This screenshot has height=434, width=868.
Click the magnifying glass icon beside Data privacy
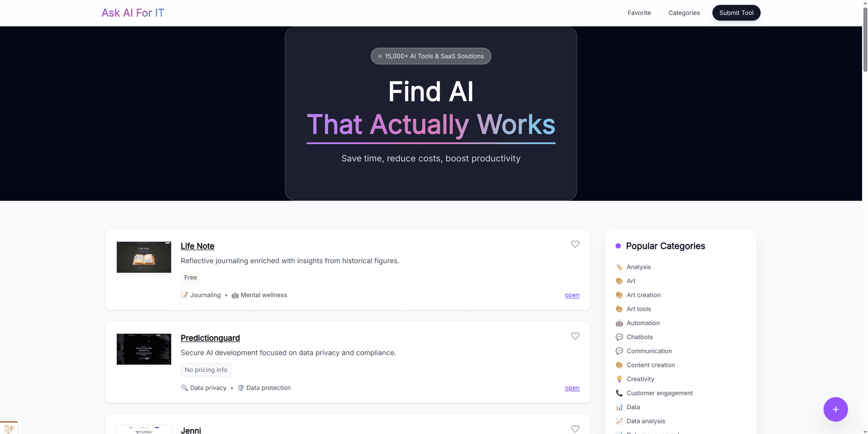coord(184,387)
